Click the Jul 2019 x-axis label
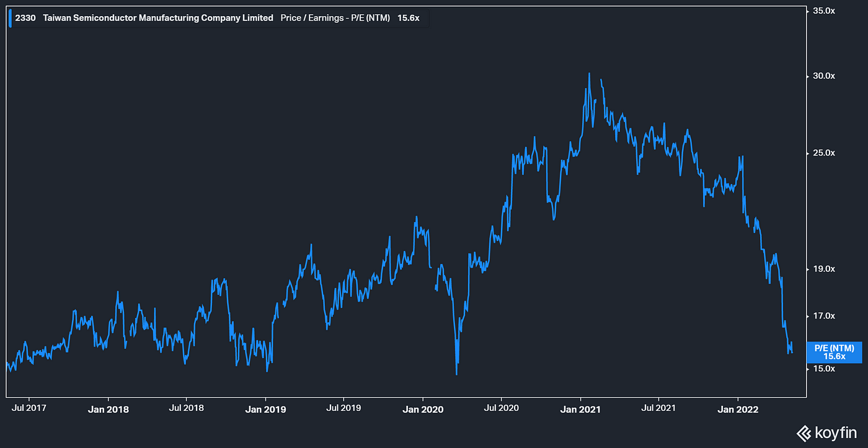Viewport: 868px width, 448px height. tap(343, 408)
